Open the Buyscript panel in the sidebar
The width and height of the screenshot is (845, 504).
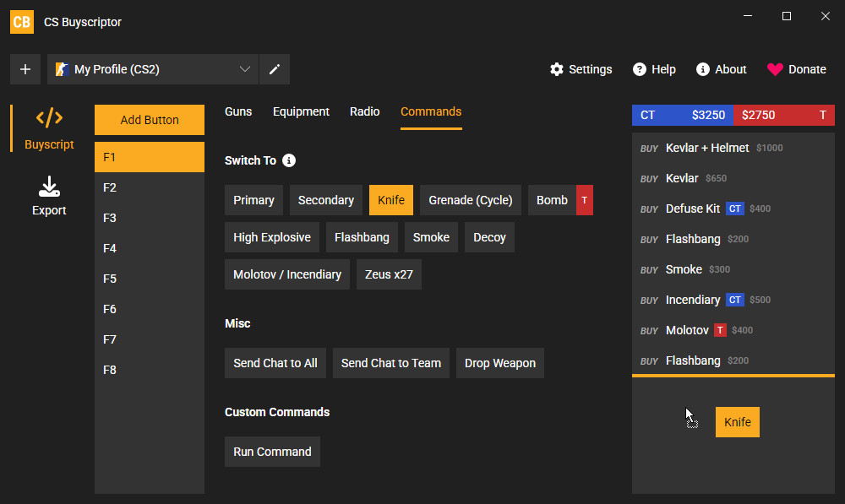48,127
